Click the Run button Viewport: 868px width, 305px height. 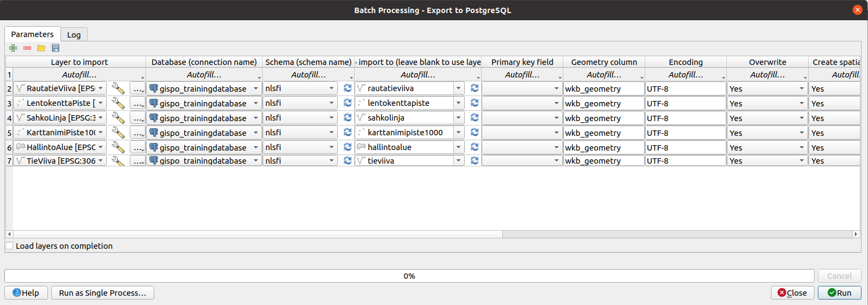pos(839,293)
